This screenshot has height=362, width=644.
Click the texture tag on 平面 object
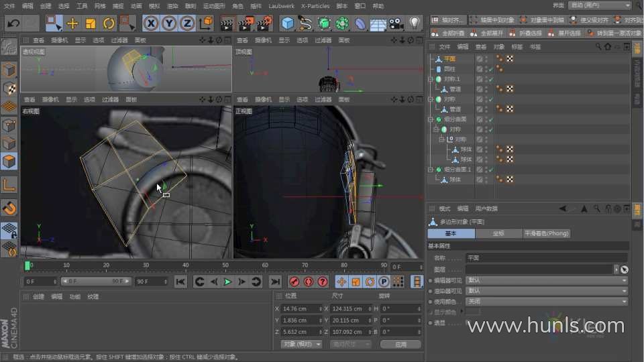[x=510, y=59]
